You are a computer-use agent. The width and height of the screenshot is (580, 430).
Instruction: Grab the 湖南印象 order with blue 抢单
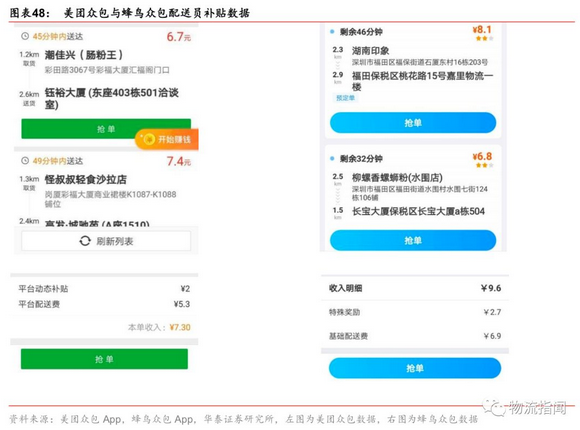click(x=413, y=123)
